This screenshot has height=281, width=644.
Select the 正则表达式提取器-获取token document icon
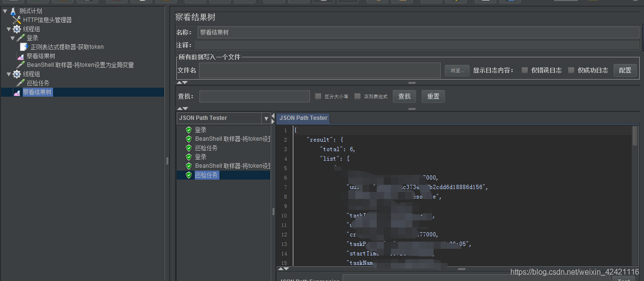click(24, 47)
